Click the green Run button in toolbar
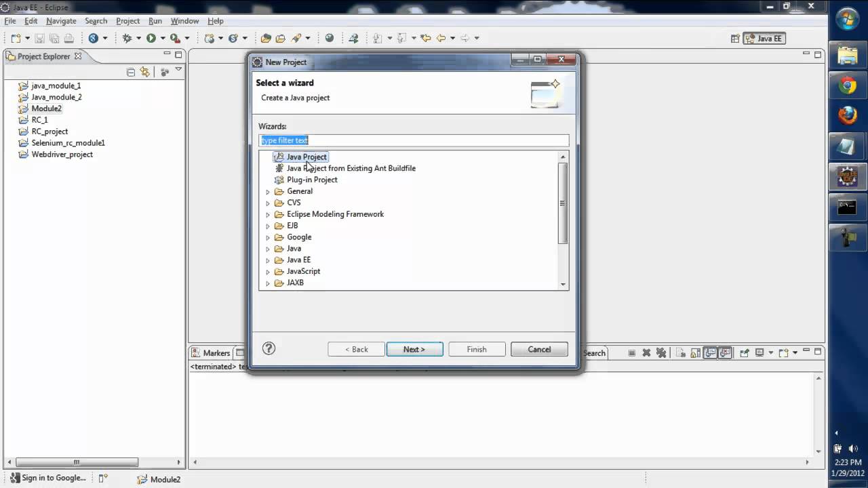Viewport: 868px width, 488px height. [x=151, y=39]
